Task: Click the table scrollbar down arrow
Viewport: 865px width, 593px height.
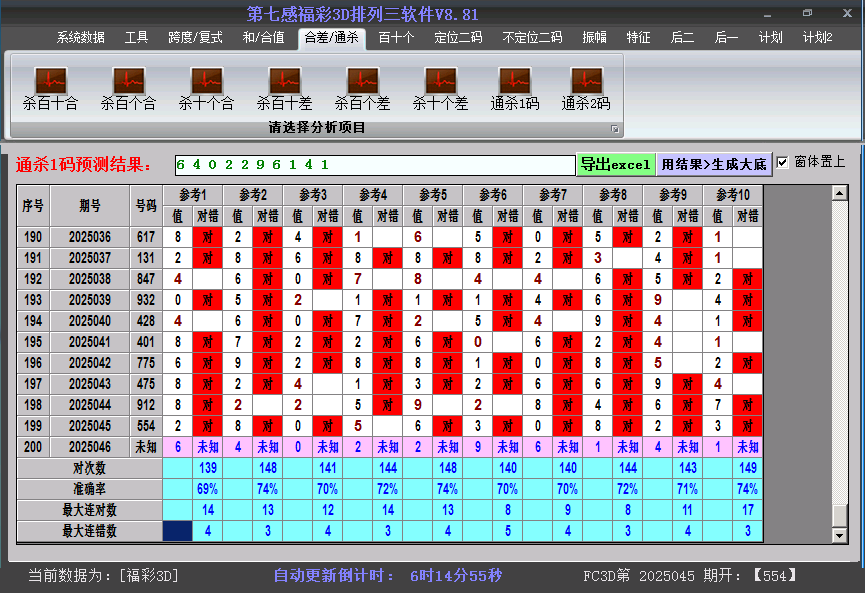Action: tap(840, 535)
